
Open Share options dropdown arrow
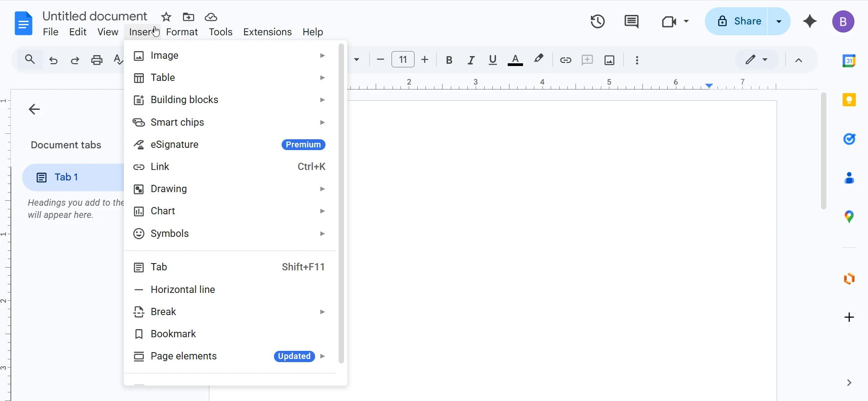tap(779, 21)
